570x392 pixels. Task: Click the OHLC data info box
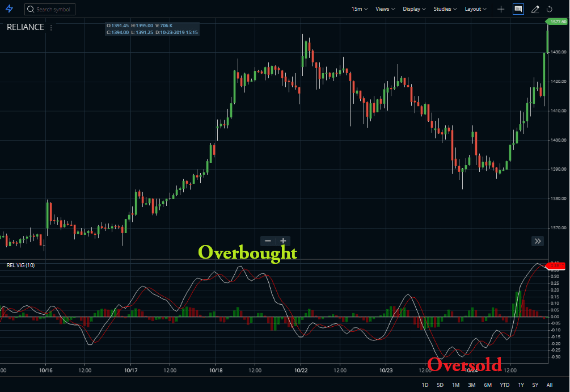tap(153, 29)
